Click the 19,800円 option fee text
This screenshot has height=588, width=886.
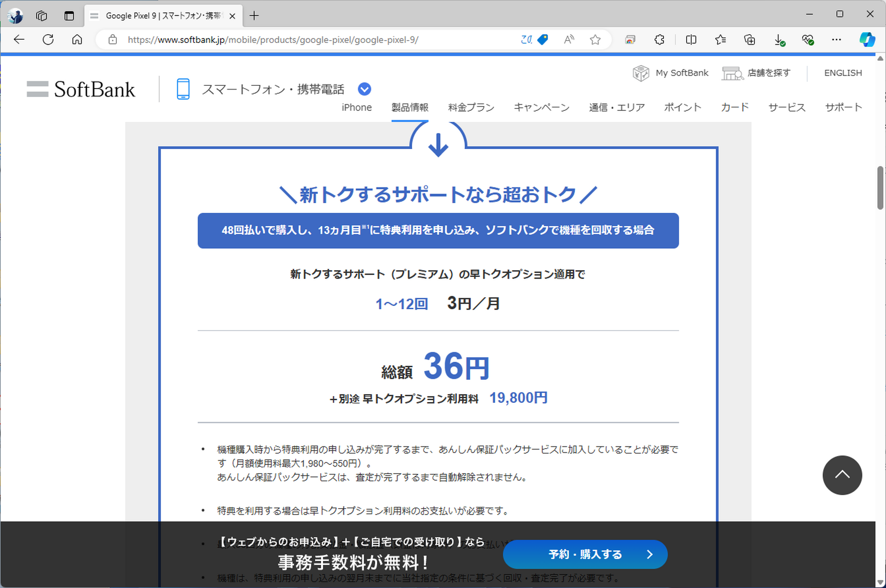coord(518,398)
